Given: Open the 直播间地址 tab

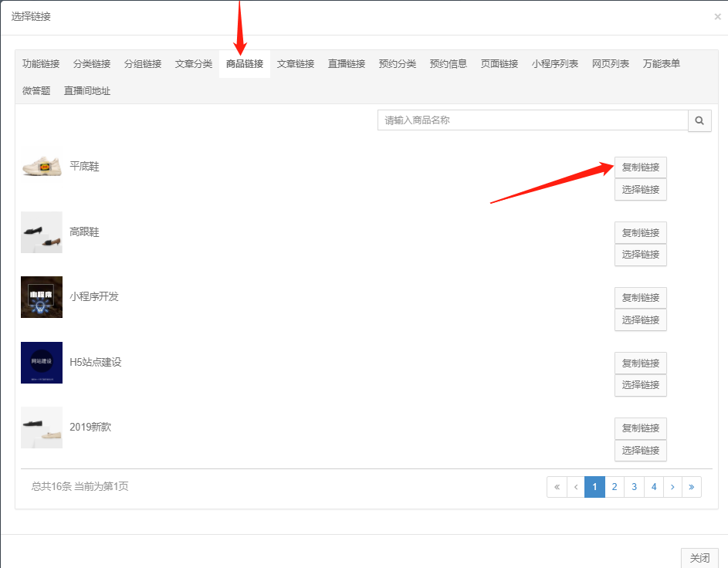Looking at the screenshot, I should click(87, 91).
